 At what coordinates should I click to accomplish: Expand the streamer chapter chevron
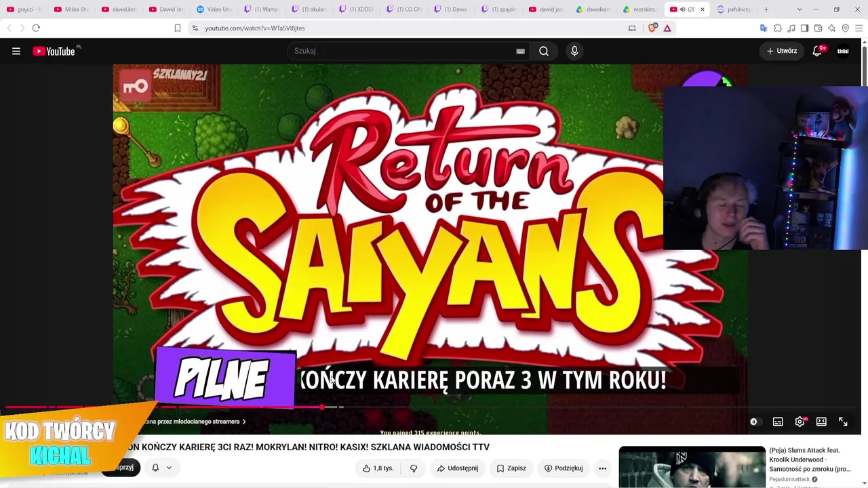coord(244,422)
